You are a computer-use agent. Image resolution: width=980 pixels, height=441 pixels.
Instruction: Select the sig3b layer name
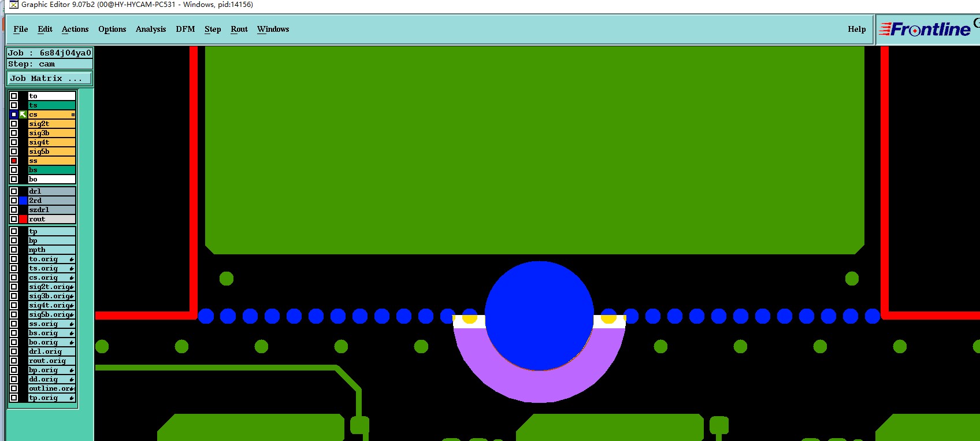(x=52, y=133)
